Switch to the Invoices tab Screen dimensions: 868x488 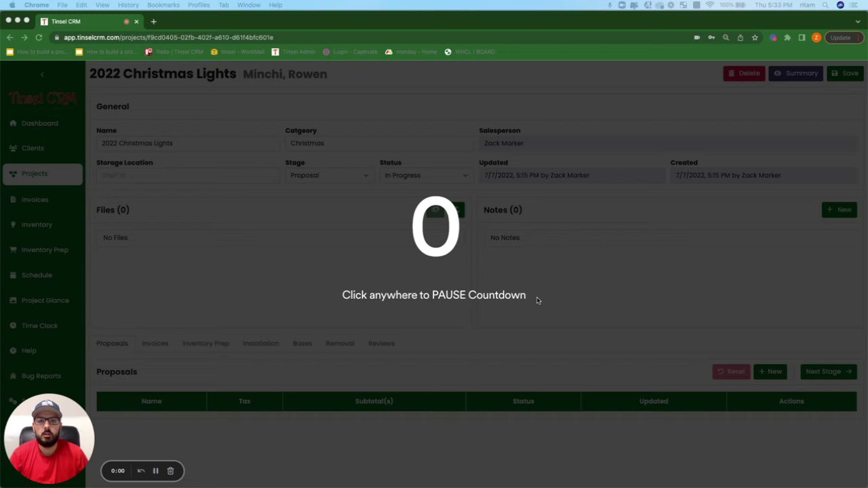[x=155, y=344]
